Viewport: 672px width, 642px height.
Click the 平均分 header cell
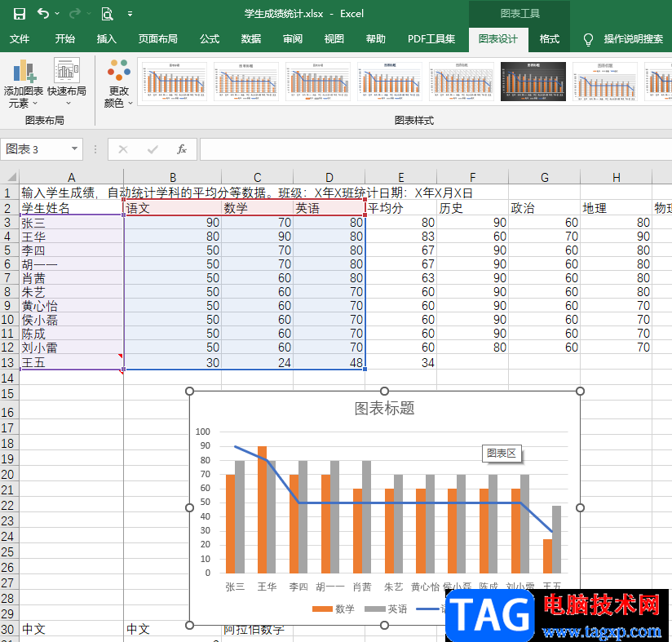401,208
